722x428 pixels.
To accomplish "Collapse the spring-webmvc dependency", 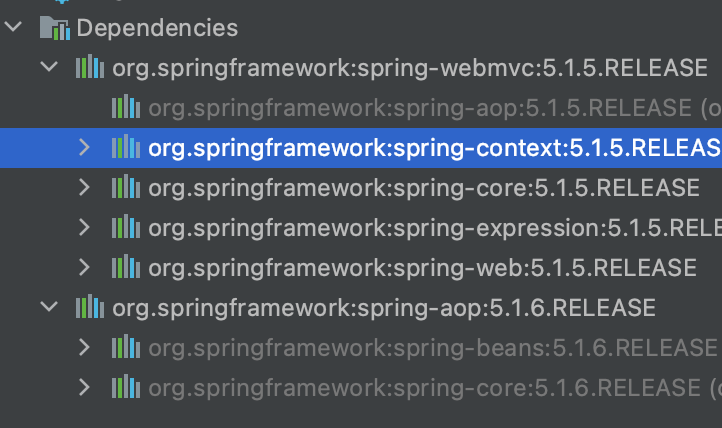I will pyautogui.click(x=49, y=68).
